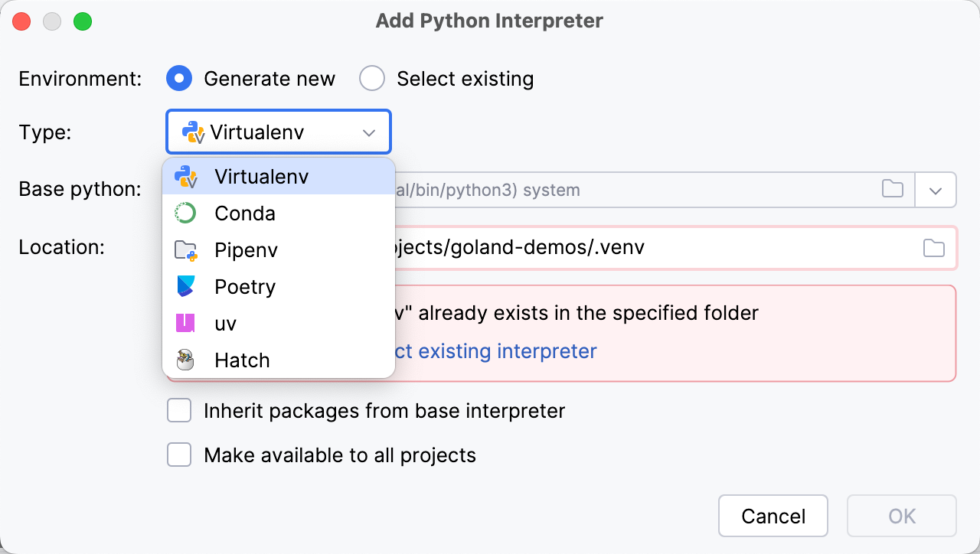Open the Type dropdown
The width and height of the screenshot is (980, 554).
278,132
